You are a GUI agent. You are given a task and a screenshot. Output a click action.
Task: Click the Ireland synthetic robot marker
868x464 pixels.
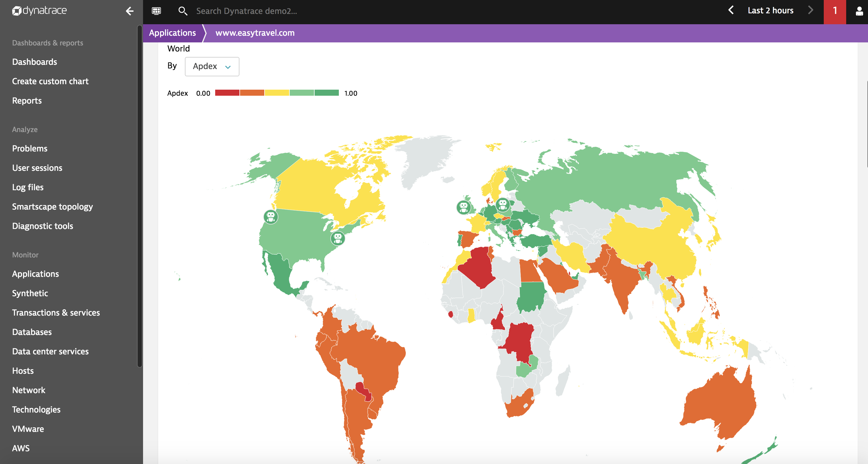pyautogui.click(x=464, y=207)
